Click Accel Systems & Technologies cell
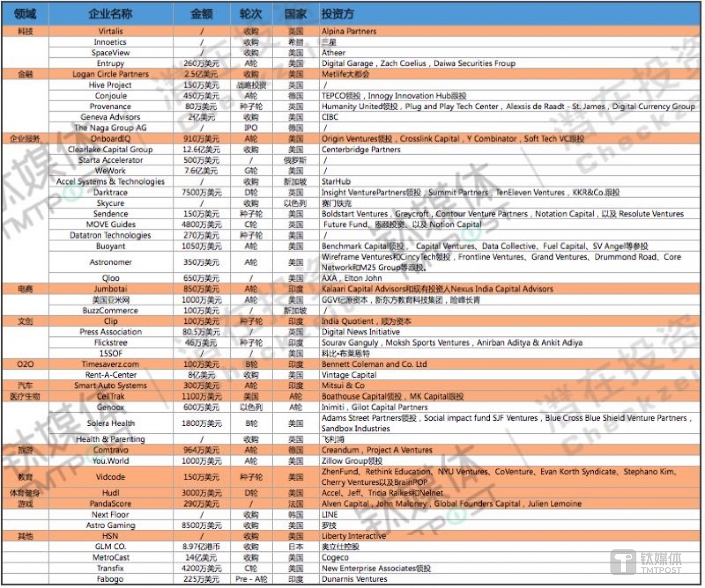 click(111, 182)
